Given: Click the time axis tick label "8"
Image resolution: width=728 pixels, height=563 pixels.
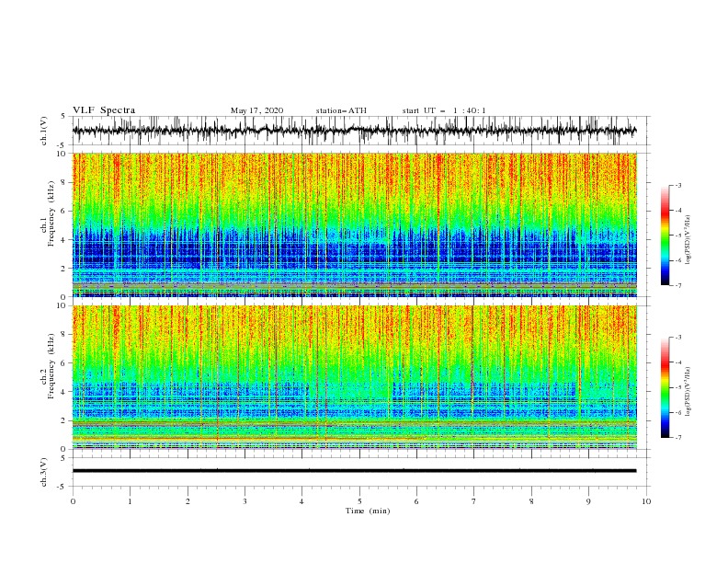Looking at the screenshot, I should [x=531, y=501].
